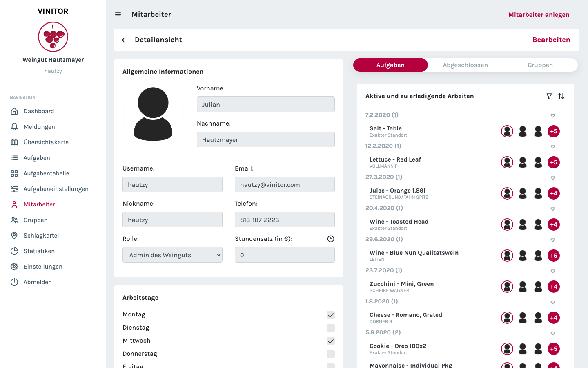Click the Statistiken pie chart icon

click(x=14, y=251)
